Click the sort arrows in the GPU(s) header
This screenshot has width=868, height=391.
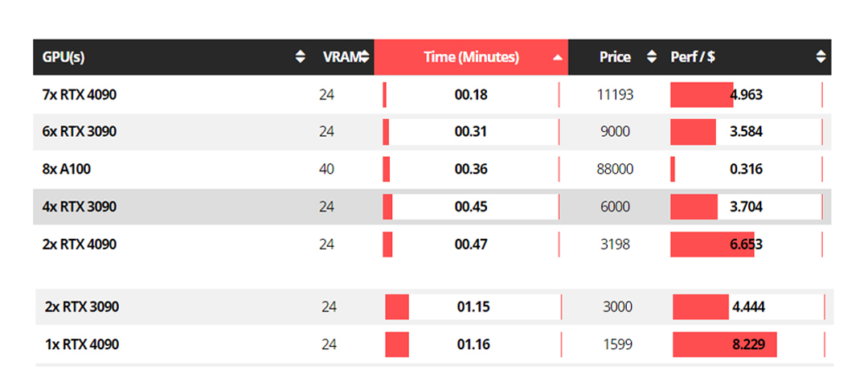coord(301,57)
